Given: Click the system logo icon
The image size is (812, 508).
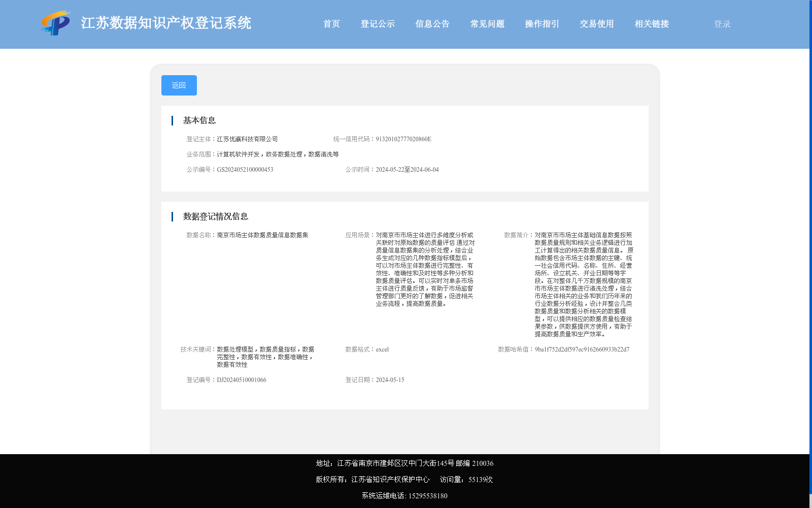Looking at the screenshot, I should [55, 23].
